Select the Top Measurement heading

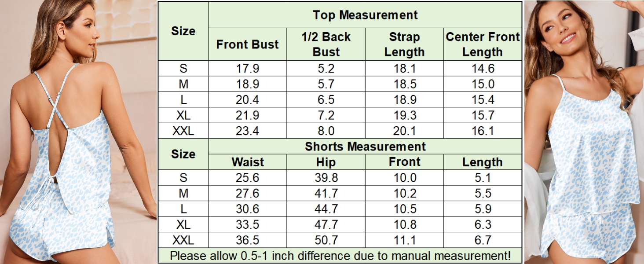(x=365, y=15)
